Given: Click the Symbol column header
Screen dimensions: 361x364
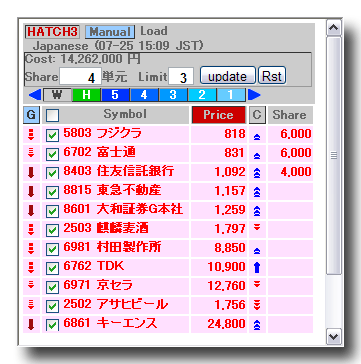Looking at the screenshot, I should pyautogui.click(x=125, y=115).
